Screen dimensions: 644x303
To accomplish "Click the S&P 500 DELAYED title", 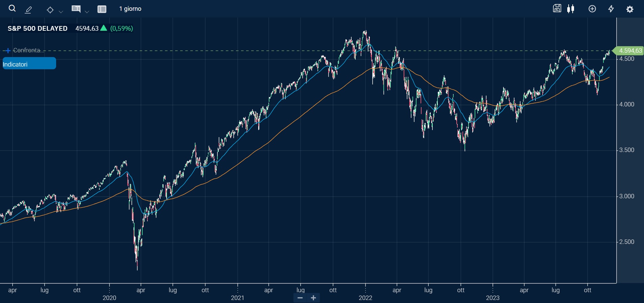I will (38, 28).
